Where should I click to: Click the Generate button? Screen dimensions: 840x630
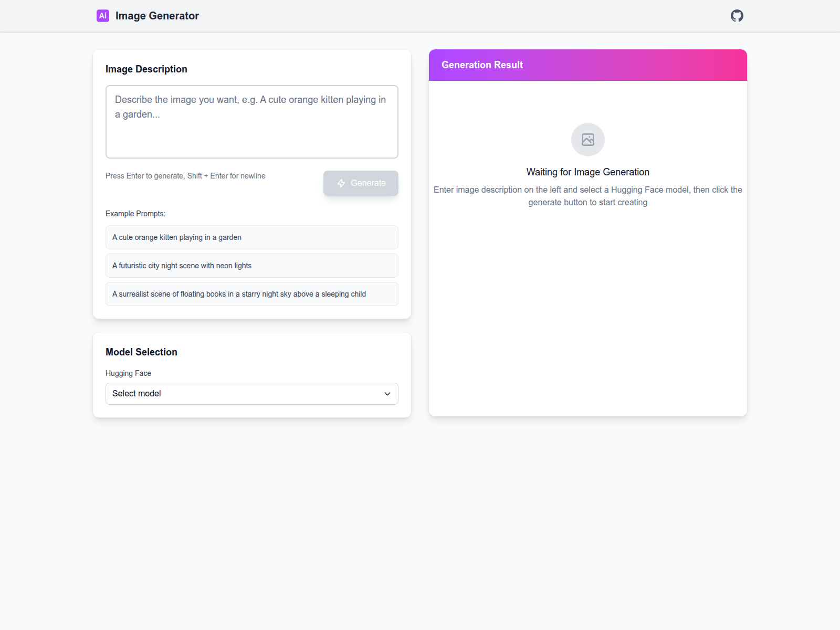click(x=361, y=183)
